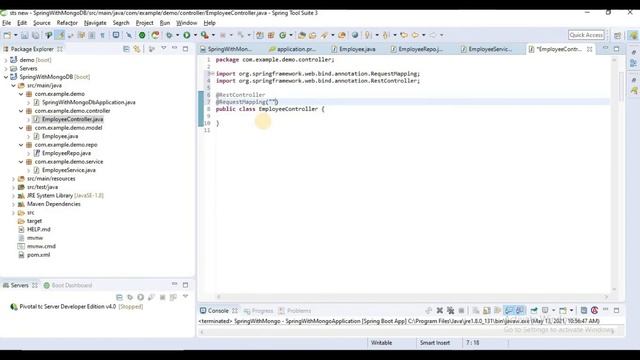Image resolution: width=640 pixels, height=360 pixels.
Task: Switch to the Problems tab
Action: tap(294, 311)
